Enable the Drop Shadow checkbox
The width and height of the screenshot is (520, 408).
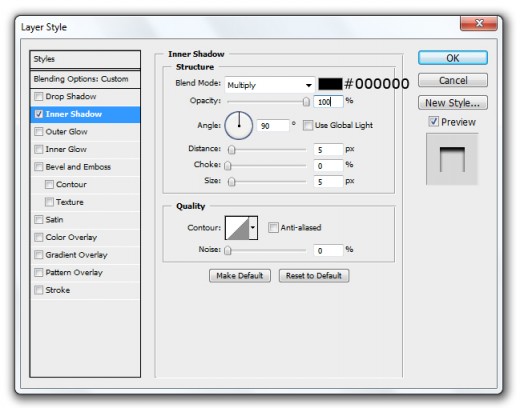[39, 97]
